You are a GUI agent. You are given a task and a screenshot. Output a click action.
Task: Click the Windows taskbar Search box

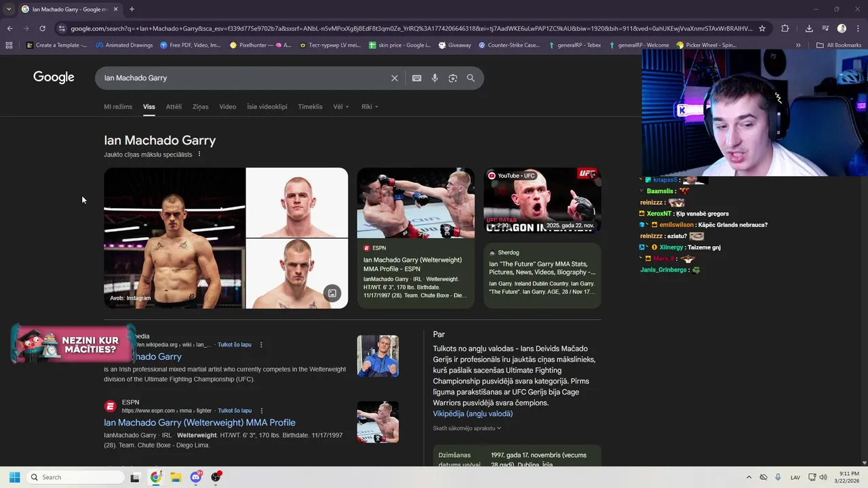point(76,477)
